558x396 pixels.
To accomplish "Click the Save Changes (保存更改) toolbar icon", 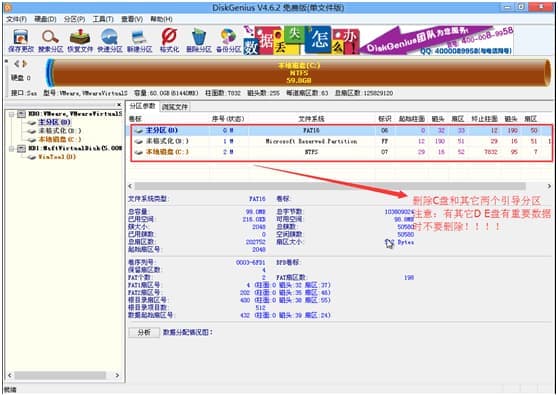I will pyautogui.click(x=20, y=37).
